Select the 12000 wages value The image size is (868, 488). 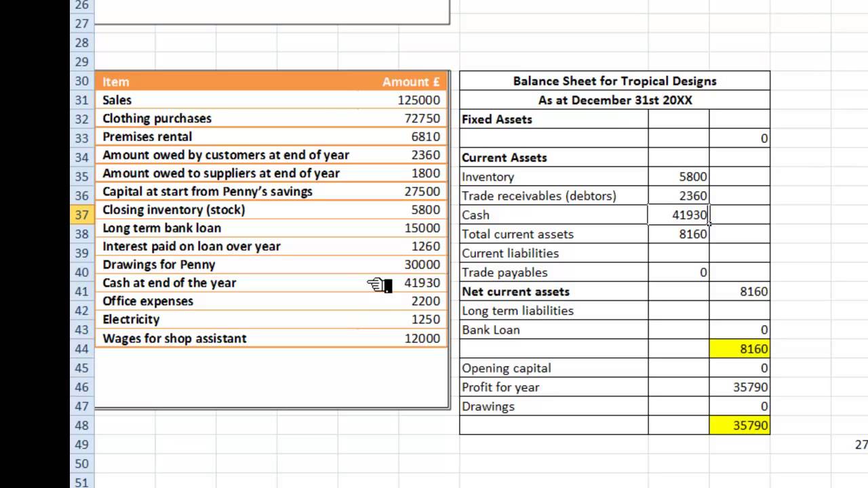(x=422, y=338)
